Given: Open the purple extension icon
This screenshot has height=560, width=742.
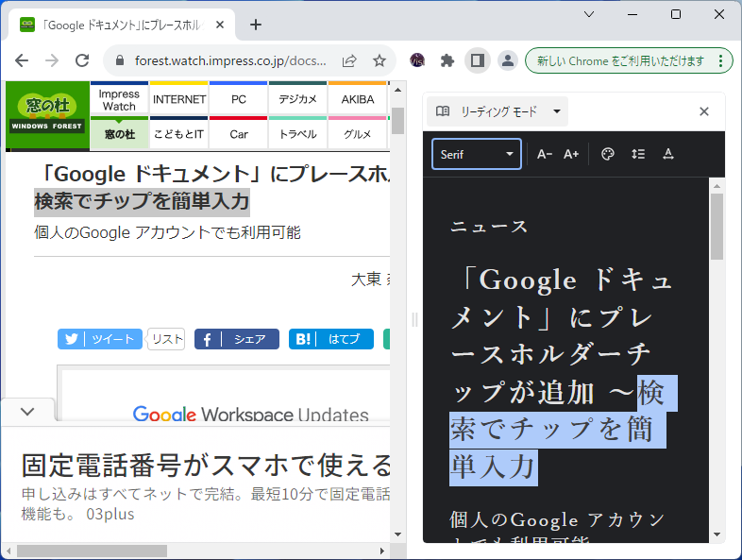Looking at the screenshot, I should [x=417, y=60].
